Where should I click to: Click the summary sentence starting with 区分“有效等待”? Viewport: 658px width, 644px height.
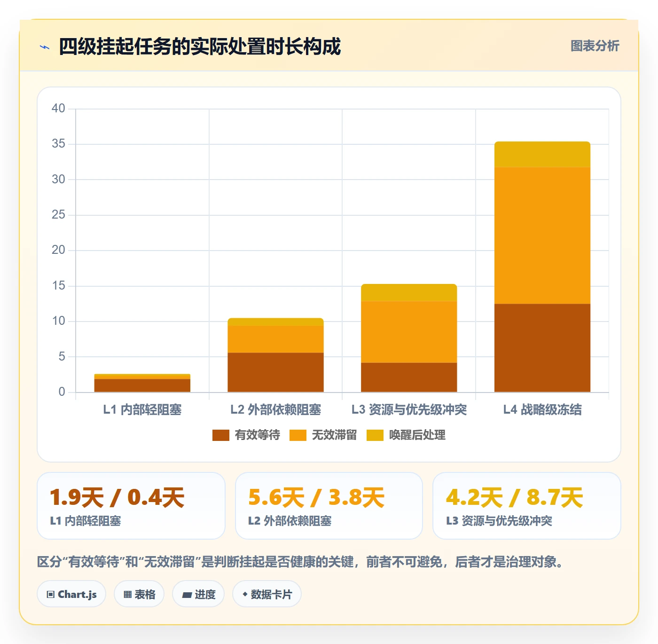pos(300,562)
